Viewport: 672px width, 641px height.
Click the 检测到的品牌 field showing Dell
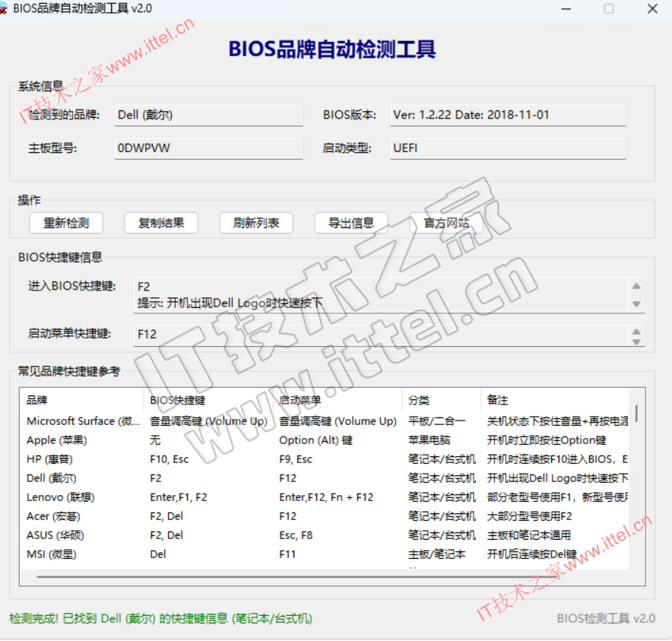pyautogui.click(x=208, y=115)
